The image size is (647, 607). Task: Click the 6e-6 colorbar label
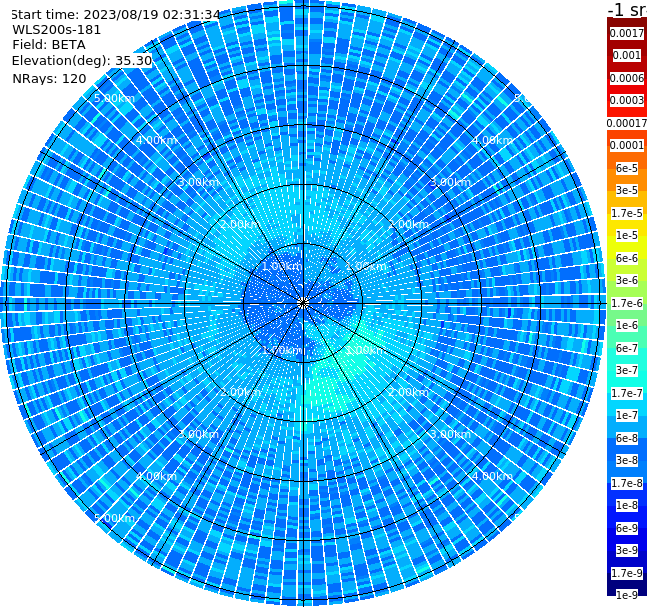(x=627, y=258)
